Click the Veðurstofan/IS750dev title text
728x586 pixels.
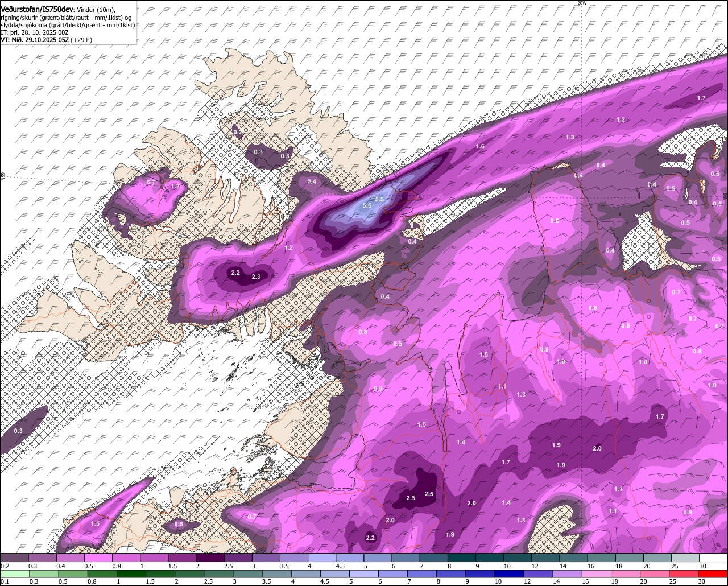(37, 9)
